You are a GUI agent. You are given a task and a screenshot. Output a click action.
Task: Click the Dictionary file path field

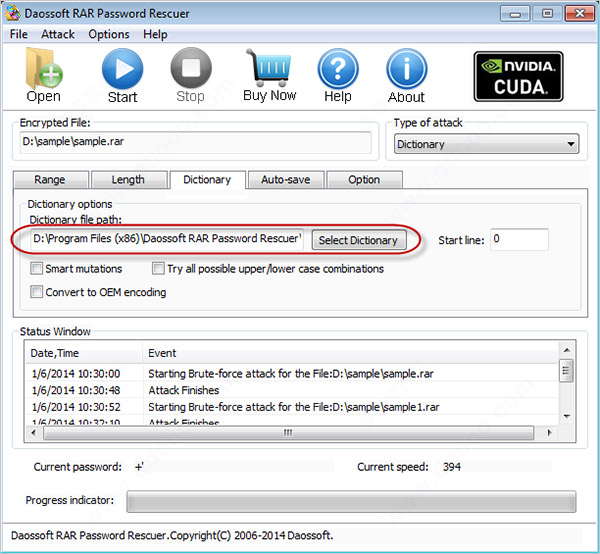coord(167,239)
